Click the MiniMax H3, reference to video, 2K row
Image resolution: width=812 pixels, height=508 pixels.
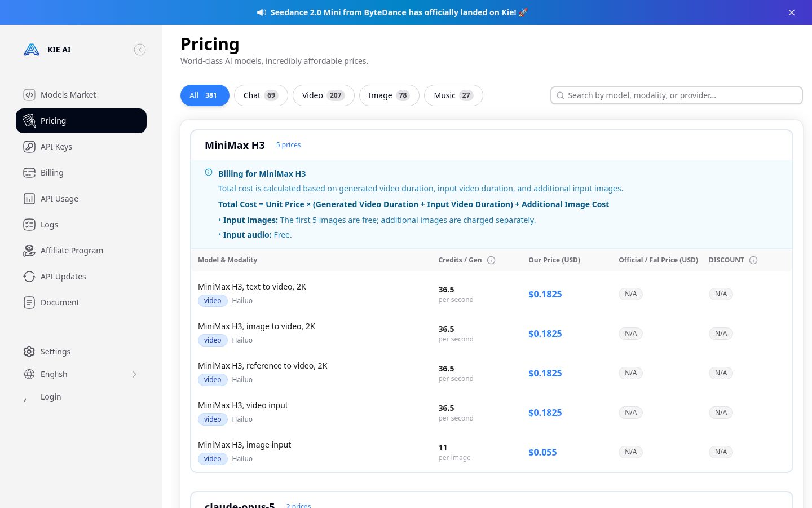point(492,373)
